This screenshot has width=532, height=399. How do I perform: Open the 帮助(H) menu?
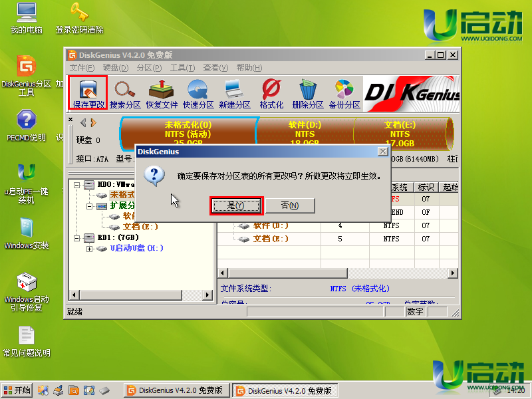click(249, 68)
